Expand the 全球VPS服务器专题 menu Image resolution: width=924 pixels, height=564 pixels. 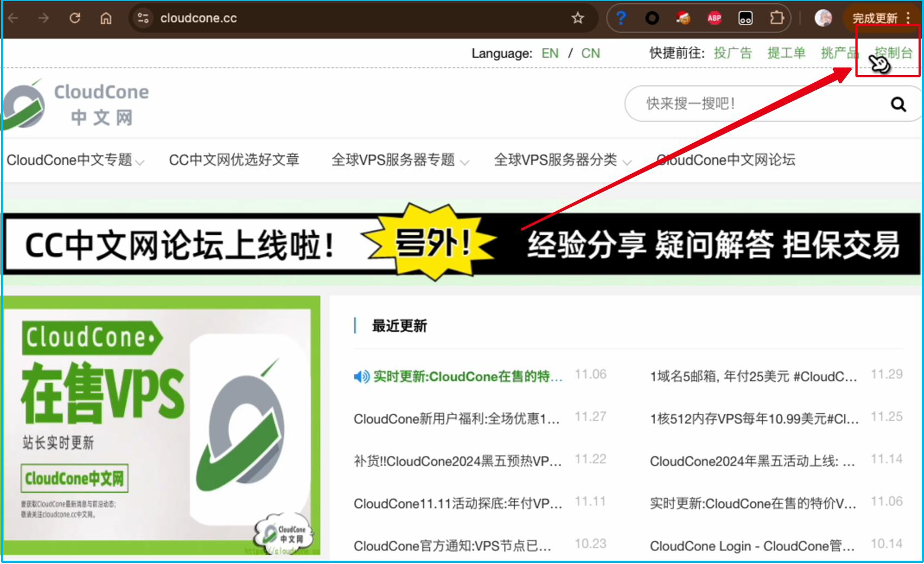(x=400, y=160)
